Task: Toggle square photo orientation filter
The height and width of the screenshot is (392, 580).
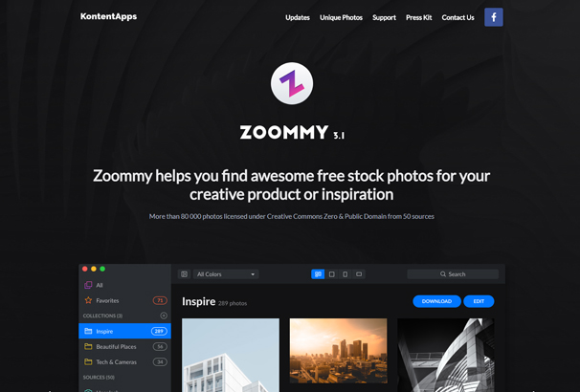Action: (x=332, y=274)
